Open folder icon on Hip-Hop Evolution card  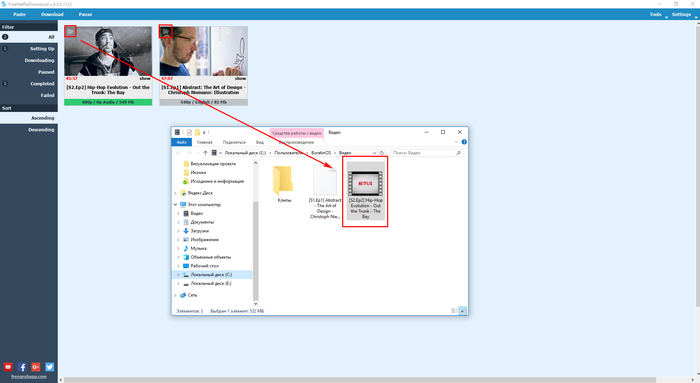70,31
